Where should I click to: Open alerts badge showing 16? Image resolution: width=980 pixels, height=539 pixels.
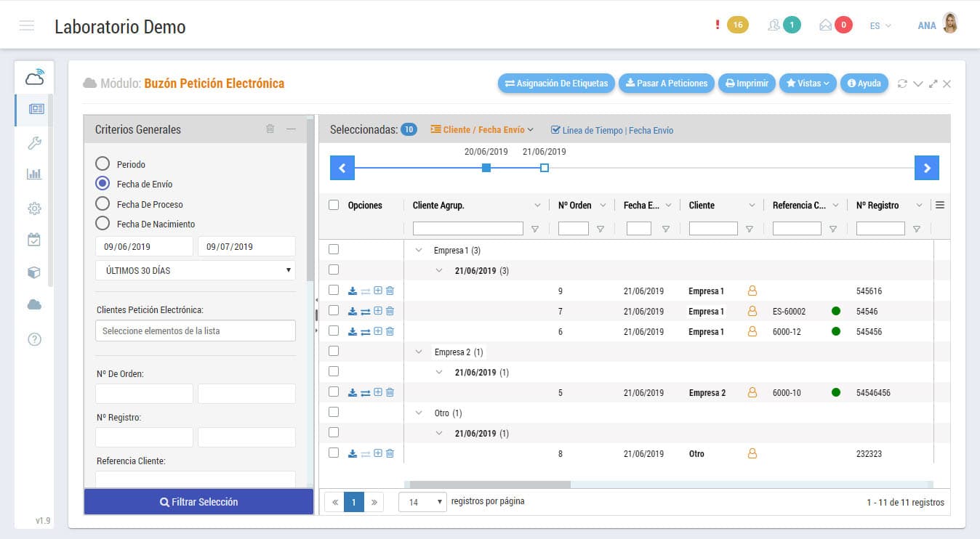[737, 25]
